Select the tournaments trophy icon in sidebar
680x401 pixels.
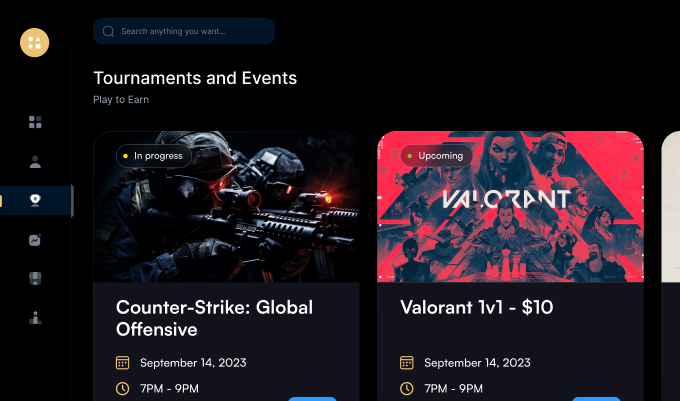(x=35, y=200)
